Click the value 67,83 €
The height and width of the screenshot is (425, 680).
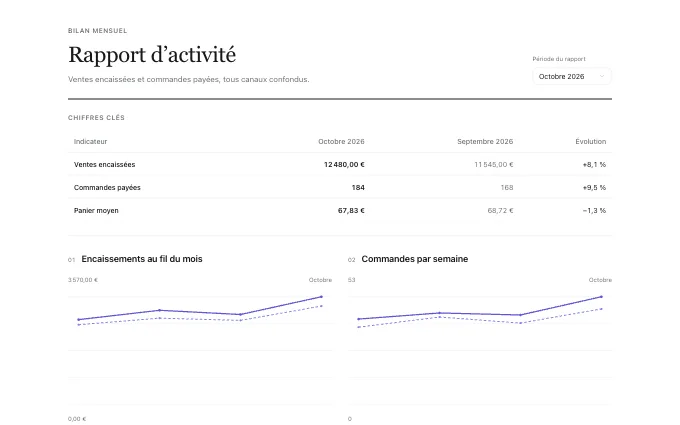click(x=351, y=210)
